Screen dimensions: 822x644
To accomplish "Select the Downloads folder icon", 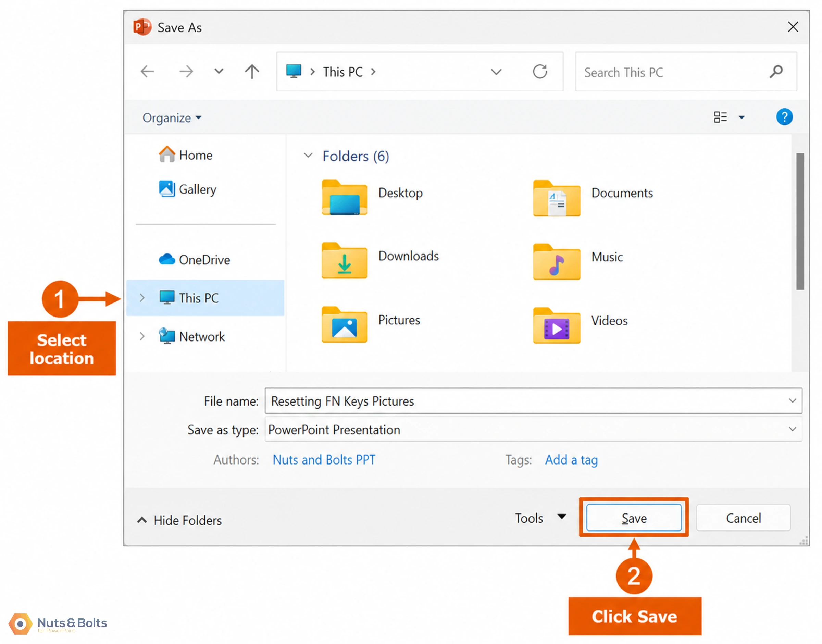I will (344, 261).
